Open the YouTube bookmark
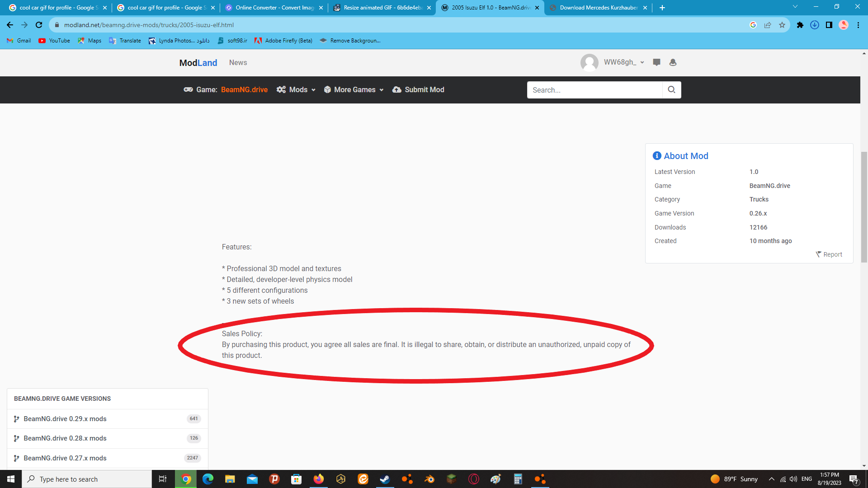This screenshot has height=488, width=868. point(54,41)
